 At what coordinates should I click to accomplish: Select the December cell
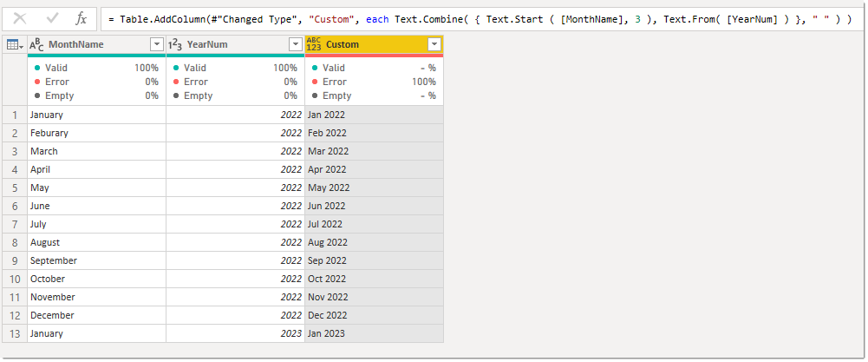(x=96, y=315)
